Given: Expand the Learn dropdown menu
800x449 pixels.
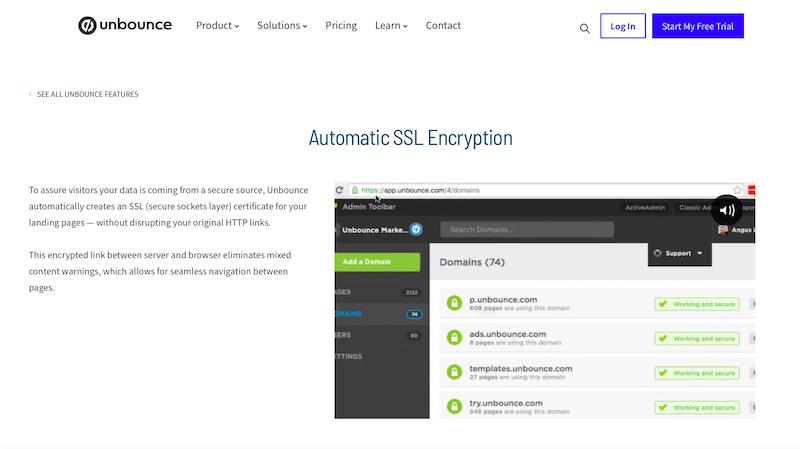Looking at the screenshot, I should tap(391, 26).
